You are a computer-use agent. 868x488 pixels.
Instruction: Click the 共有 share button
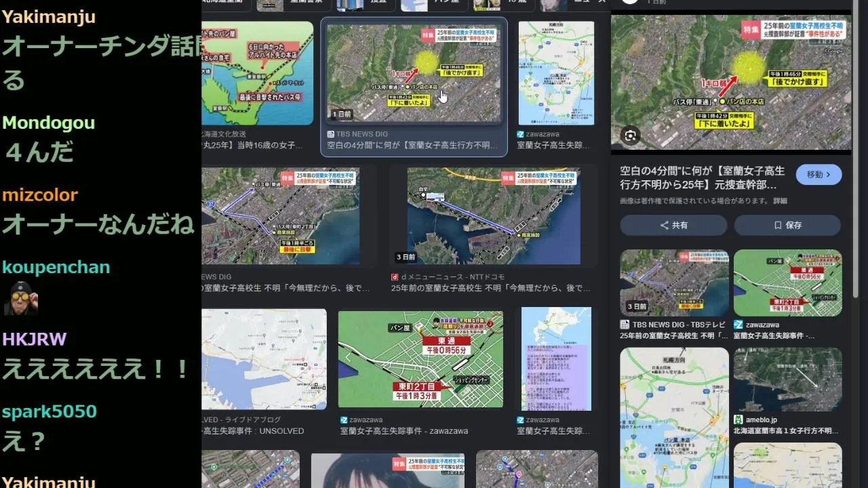673,226
